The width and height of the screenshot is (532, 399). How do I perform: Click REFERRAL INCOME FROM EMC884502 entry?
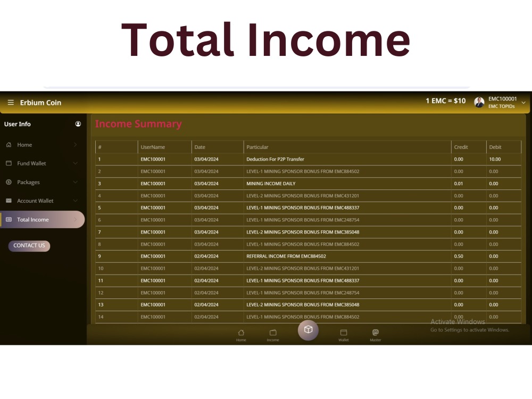click(286, 256)
